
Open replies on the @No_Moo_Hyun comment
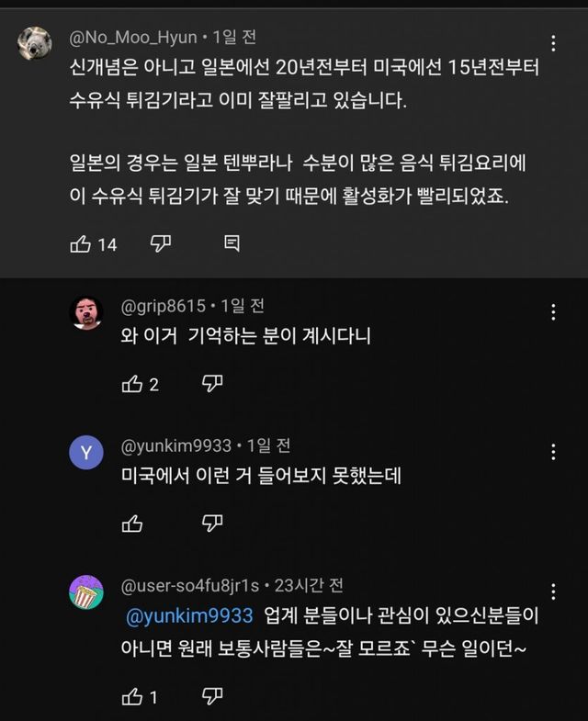click(232, 243)
